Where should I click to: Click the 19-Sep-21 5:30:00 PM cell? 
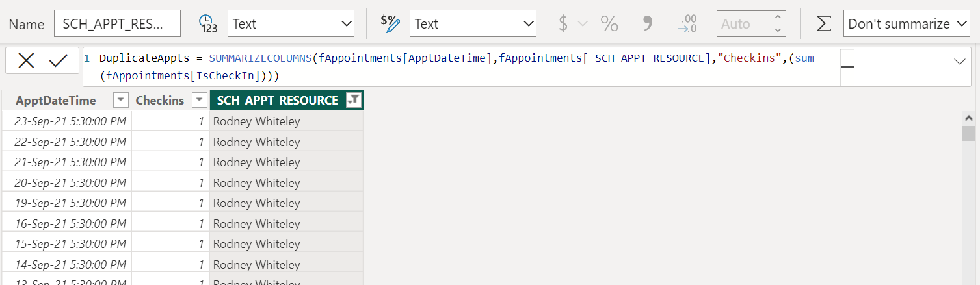pyautogui.click(x=66, y=203)
